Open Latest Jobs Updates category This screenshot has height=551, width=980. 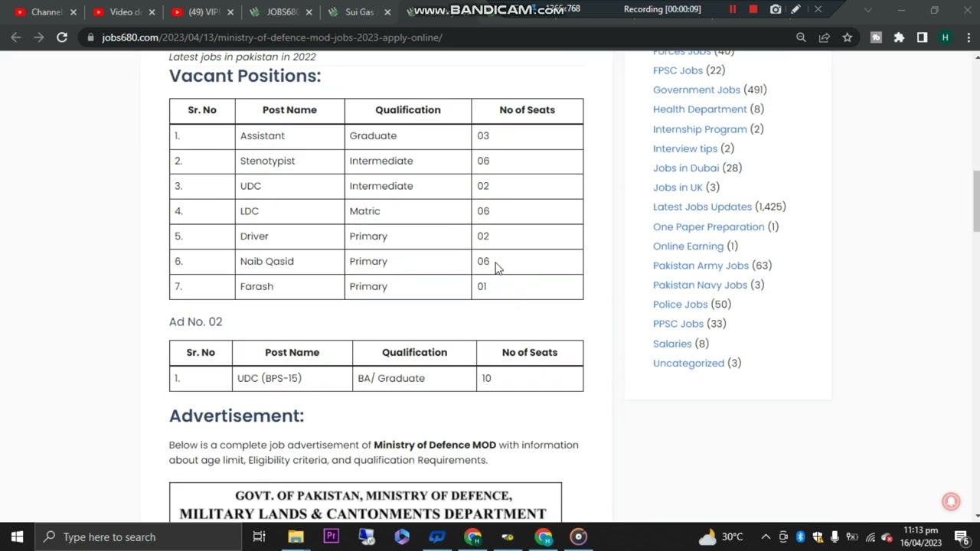pyautogui.click(x=702, y=207)
